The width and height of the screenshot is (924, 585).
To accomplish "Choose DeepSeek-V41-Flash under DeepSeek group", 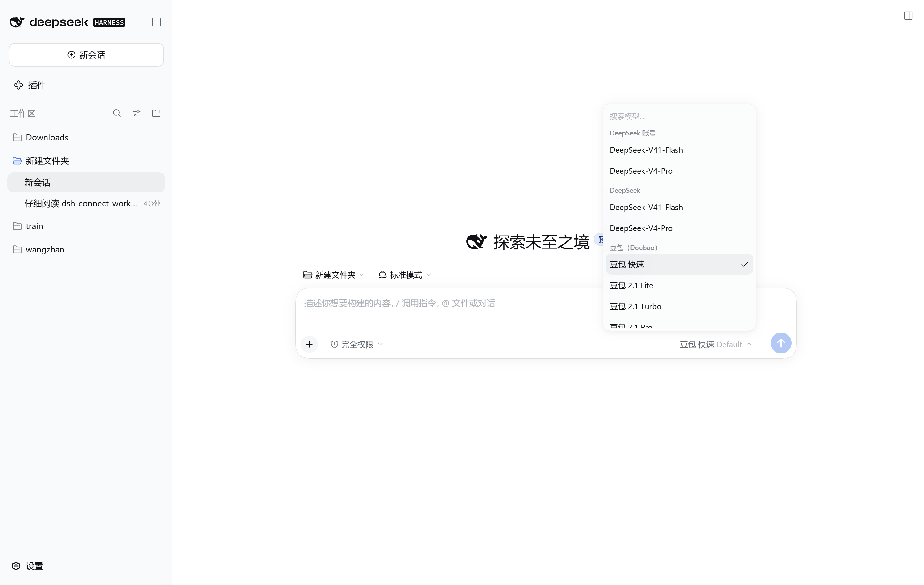I will (x=679, y=207).
